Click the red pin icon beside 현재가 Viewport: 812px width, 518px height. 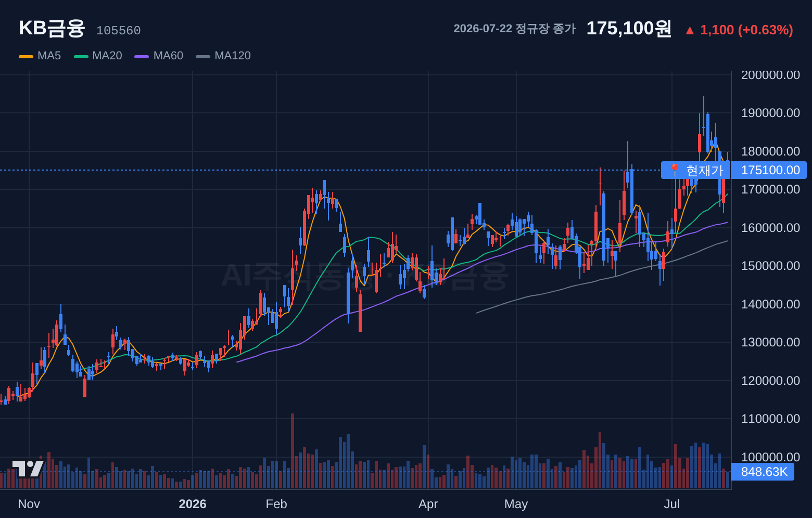[675, 170]
